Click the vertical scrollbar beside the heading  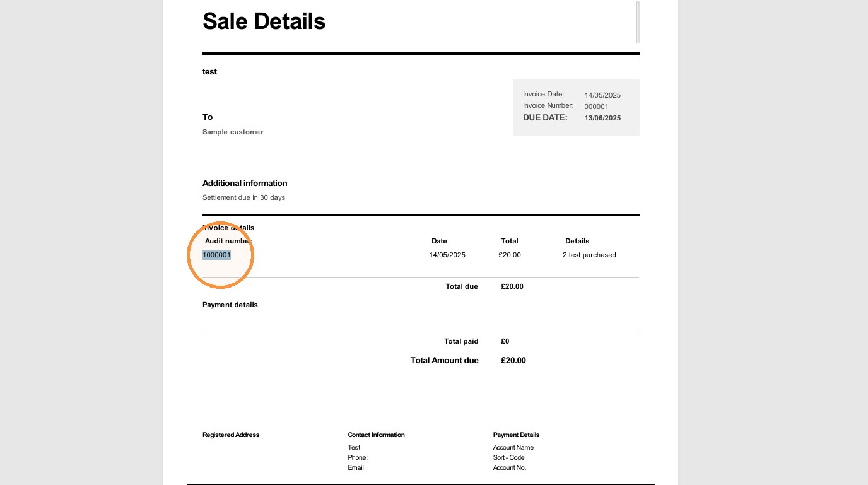coord(638,22)
